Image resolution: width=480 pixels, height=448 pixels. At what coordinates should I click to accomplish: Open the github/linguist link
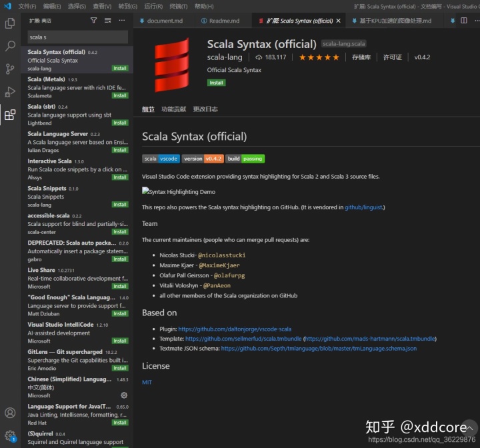[x=364, y=207]
